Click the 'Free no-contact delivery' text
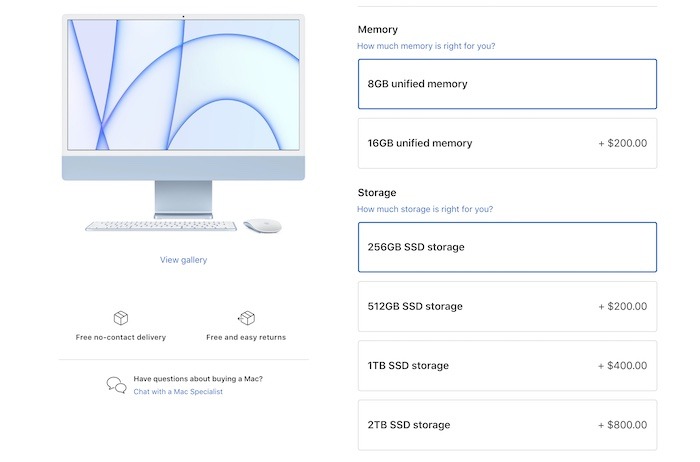The image size is (700, 462). 121,337
